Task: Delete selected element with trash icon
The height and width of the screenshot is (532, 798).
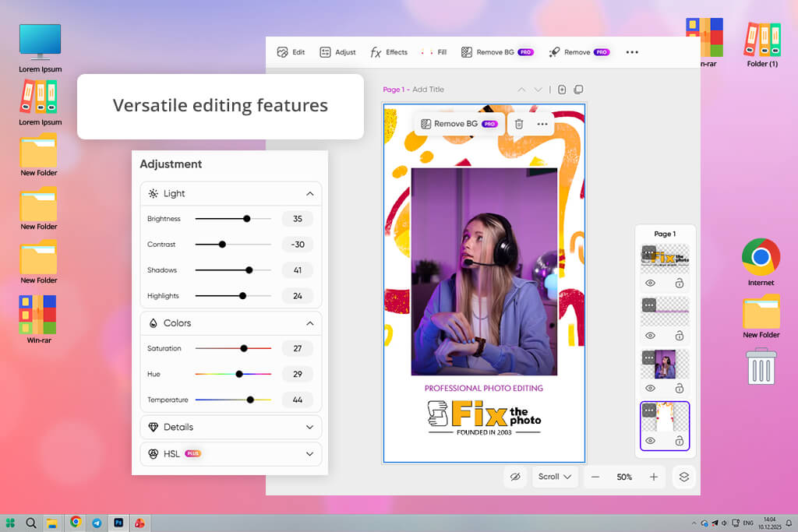Action: coord(518,124)
